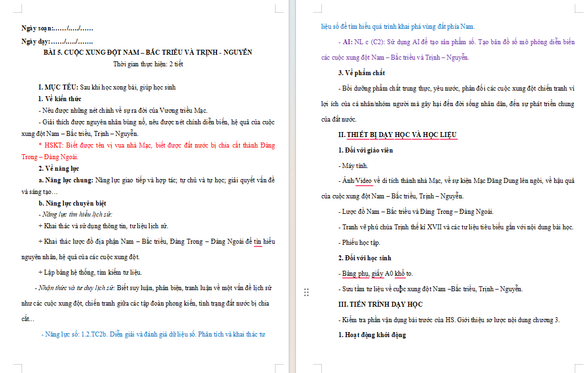This screenshot has height=373, width=588.
Task: Click the flagged word 'Video' in the Ảnh/Video line
Action: (x=363, y=181)
